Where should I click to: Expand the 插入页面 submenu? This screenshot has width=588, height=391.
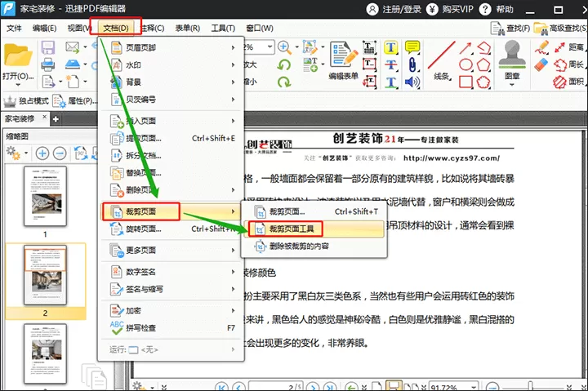pyautogui.click(x=171, y=121)
